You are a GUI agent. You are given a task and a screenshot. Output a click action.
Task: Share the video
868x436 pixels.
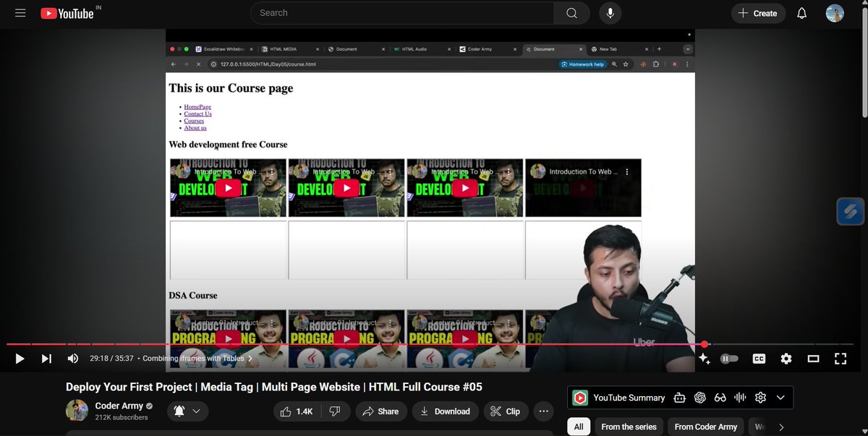(380, 411)
